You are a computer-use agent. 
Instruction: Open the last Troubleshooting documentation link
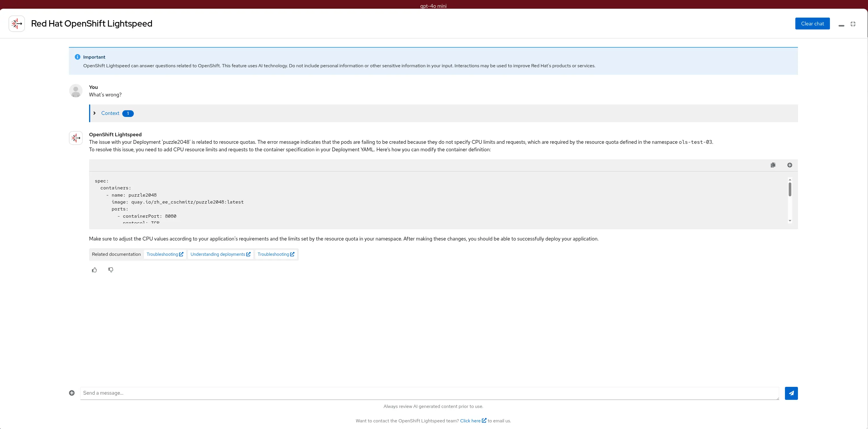tap(276, 254)
